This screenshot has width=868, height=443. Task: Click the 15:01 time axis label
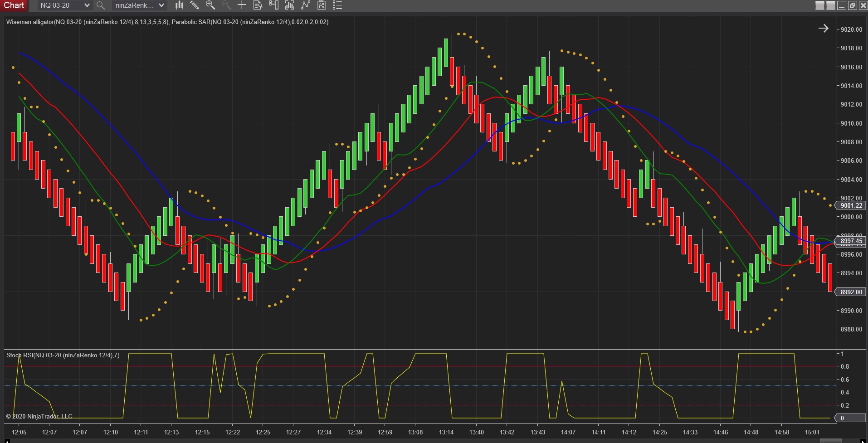[x=812, y=432]
